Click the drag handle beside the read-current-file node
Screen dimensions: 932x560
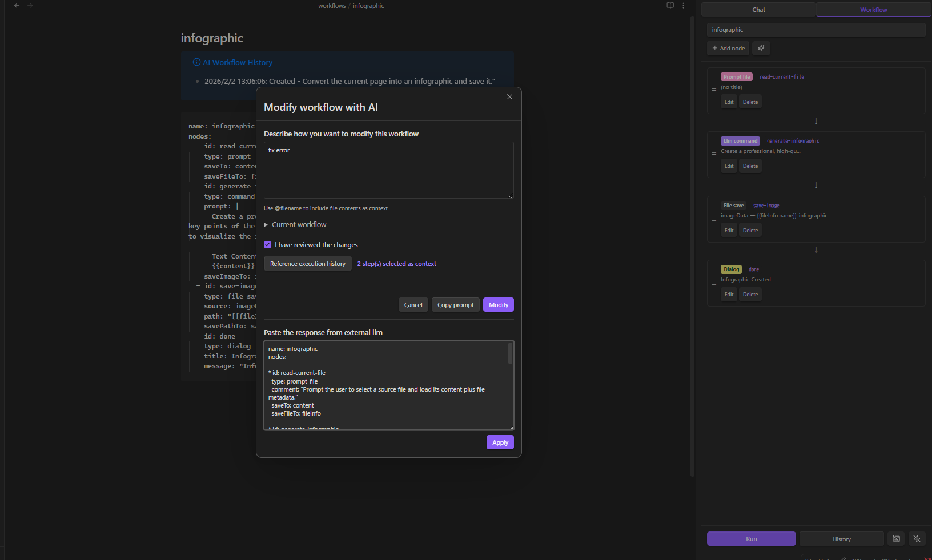[713, 90]
